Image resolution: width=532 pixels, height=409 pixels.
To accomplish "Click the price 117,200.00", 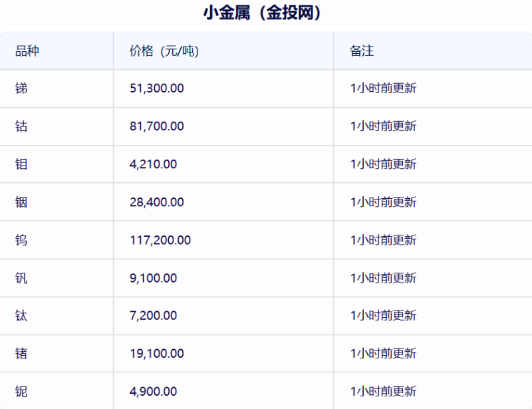I will tap(160, 240).
